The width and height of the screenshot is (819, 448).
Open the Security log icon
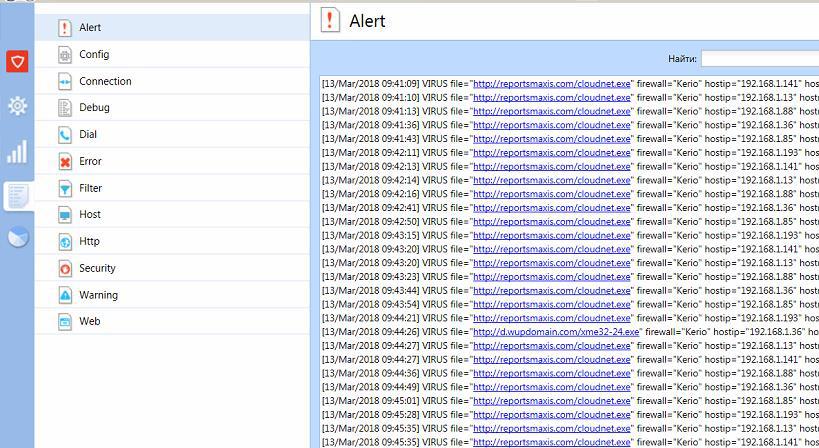(x=65, y=268)
